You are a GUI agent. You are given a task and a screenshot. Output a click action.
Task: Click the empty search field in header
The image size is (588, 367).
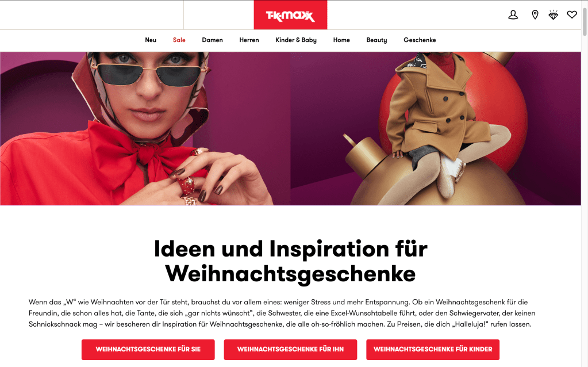coord(91,15)
